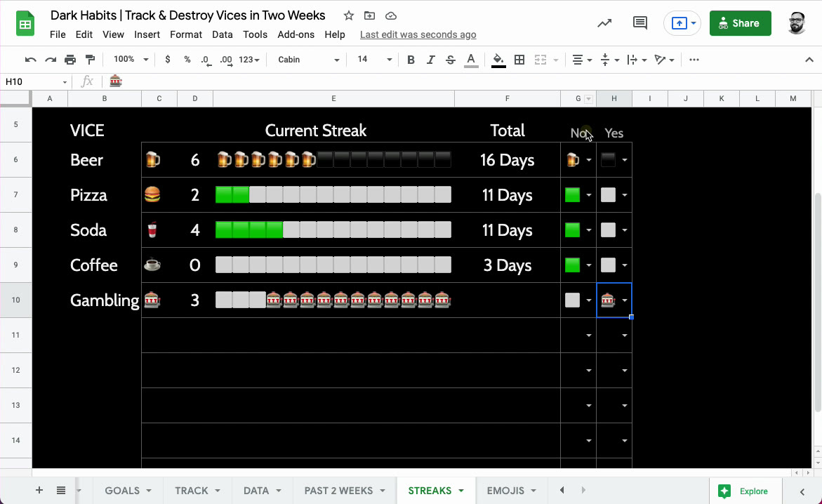This screenshot has height=504, width=822.
Task: Open the Insert menu
Action: click(147, 34)
